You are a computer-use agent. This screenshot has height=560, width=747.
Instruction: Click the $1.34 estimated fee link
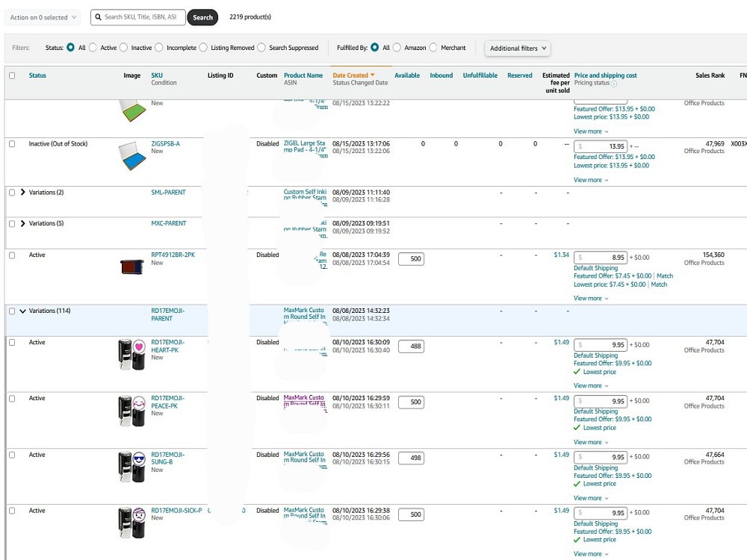[561, 255]
